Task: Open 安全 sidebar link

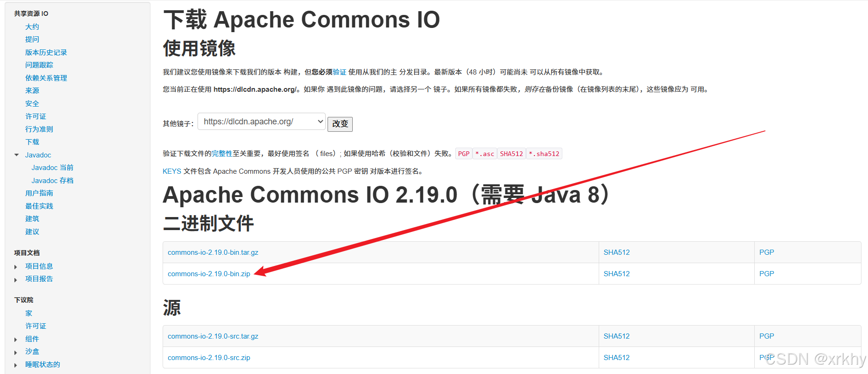Action: pyautogui.click(x=32, y=103)
